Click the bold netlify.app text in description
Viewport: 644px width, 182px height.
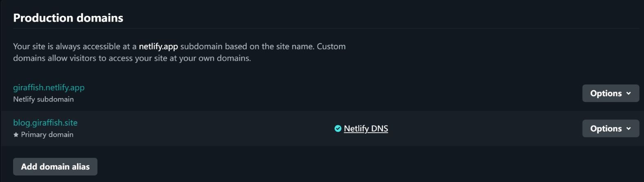(x=158, y=47)
